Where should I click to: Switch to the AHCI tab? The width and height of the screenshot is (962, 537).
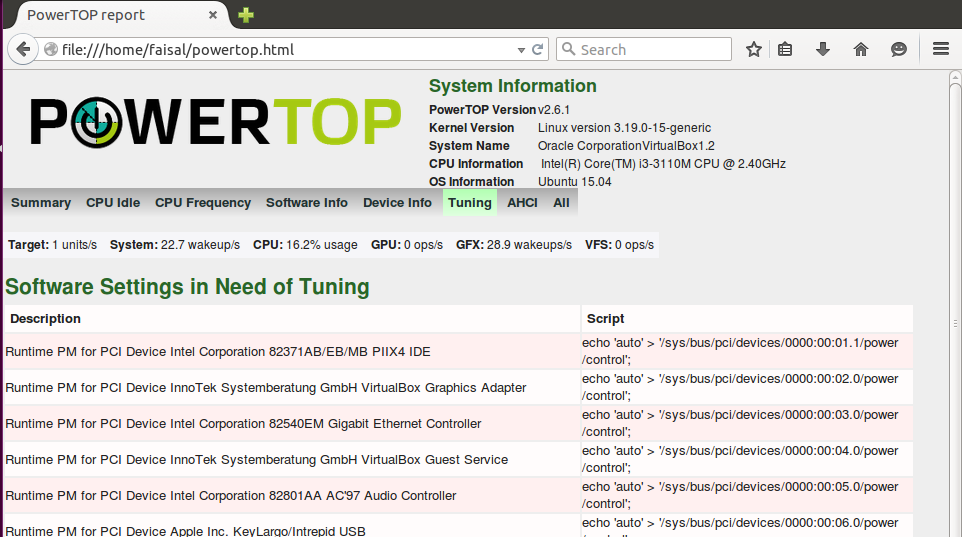tap(522, 203)
